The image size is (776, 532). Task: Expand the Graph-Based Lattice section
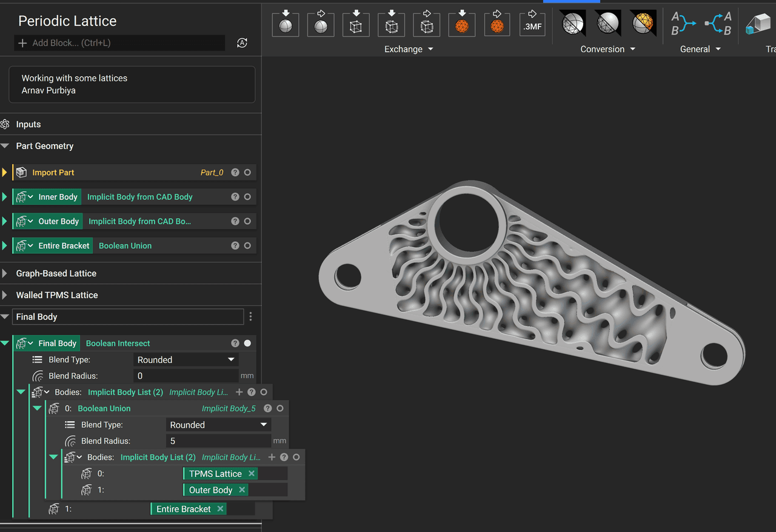(x=5, y=274)
